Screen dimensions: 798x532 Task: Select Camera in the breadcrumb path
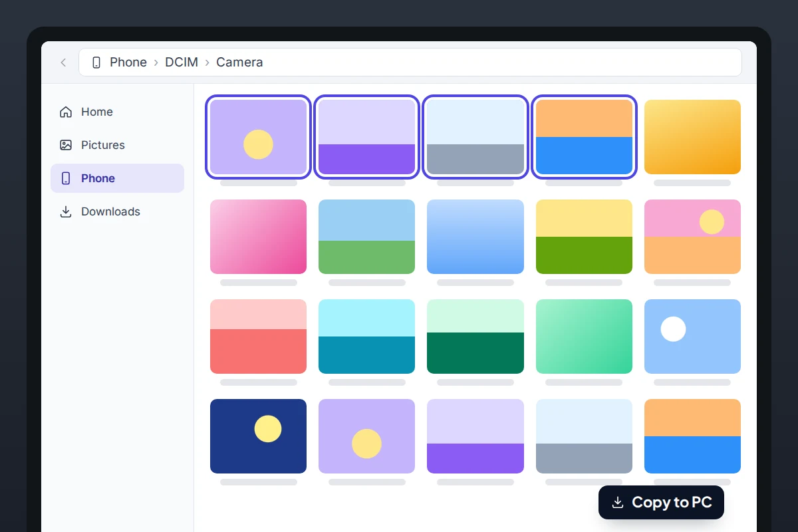pos(239,63)
